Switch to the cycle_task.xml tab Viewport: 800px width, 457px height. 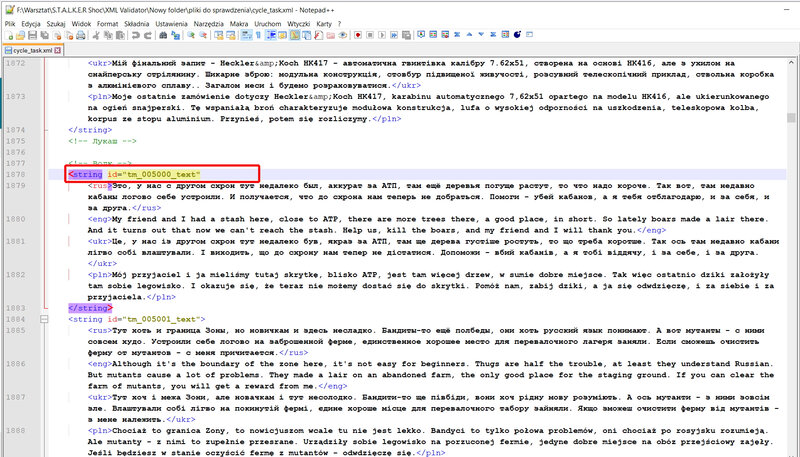30,48
